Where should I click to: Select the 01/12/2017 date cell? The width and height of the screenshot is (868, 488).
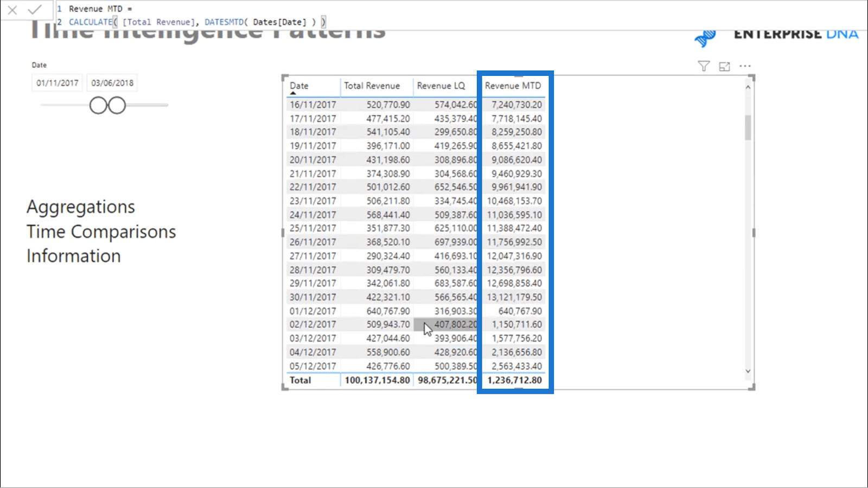(x=312, y=311)
